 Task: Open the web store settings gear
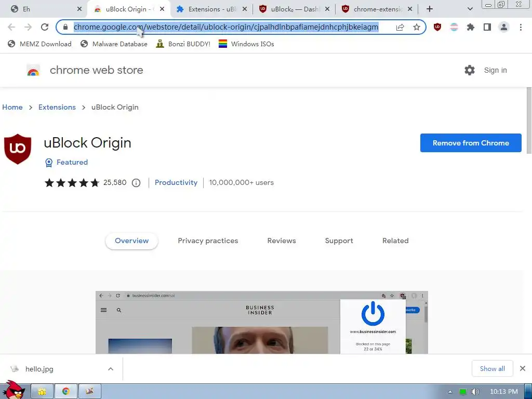coord(470,70)
